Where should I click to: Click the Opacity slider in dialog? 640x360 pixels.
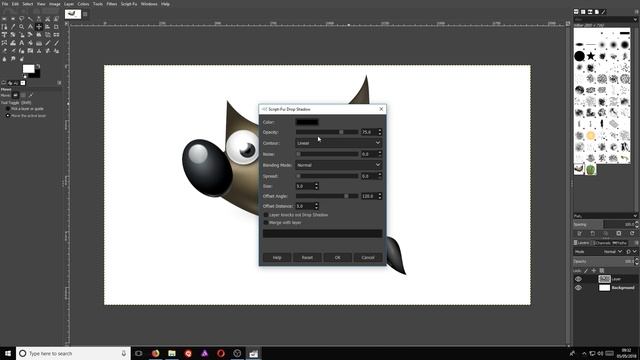pos(327,132)
